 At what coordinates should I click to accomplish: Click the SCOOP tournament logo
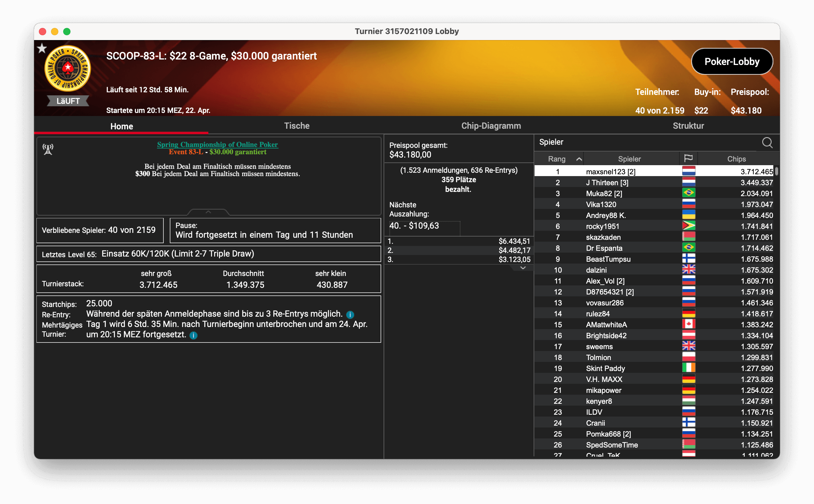click(68, 69)
